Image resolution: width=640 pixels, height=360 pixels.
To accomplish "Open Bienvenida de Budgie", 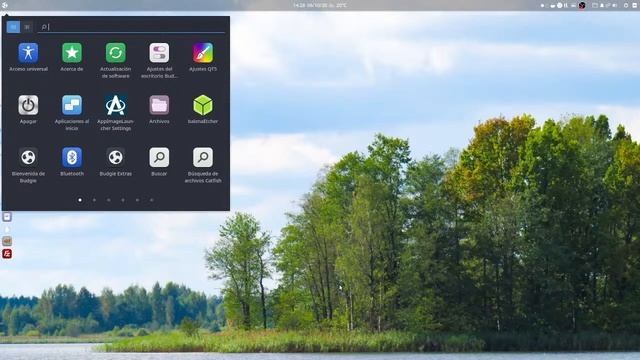I will 28,165.
